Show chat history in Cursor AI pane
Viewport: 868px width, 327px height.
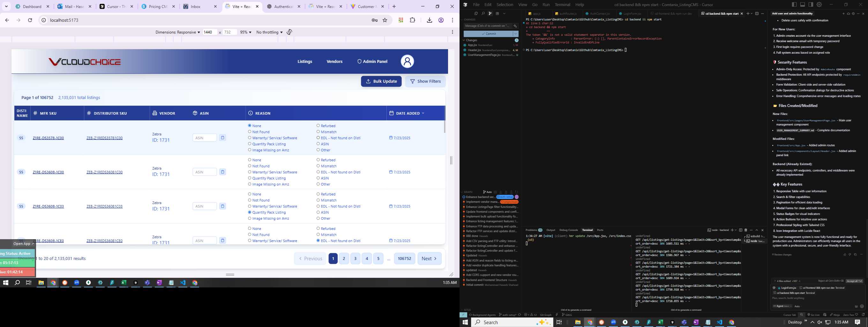pos(853,13)
